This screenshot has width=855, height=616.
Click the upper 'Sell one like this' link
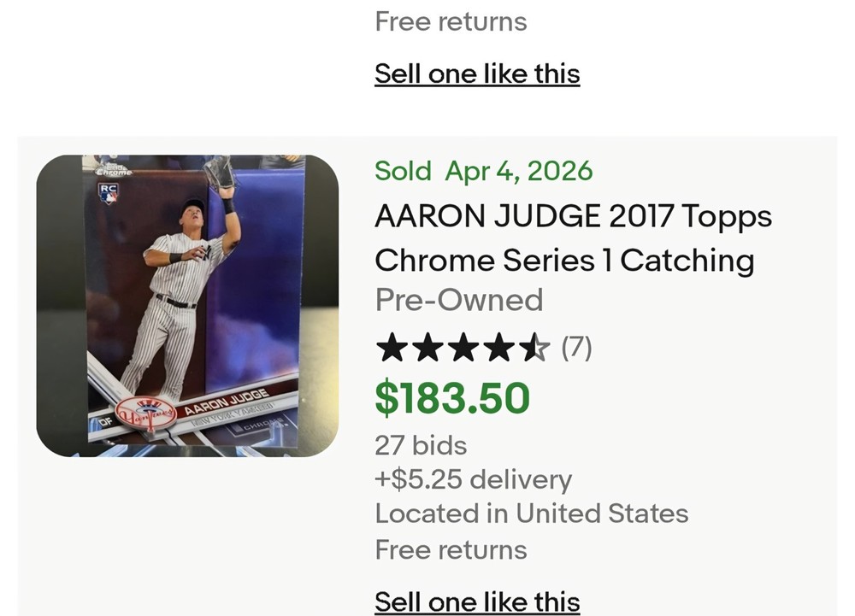click(477, 73)
